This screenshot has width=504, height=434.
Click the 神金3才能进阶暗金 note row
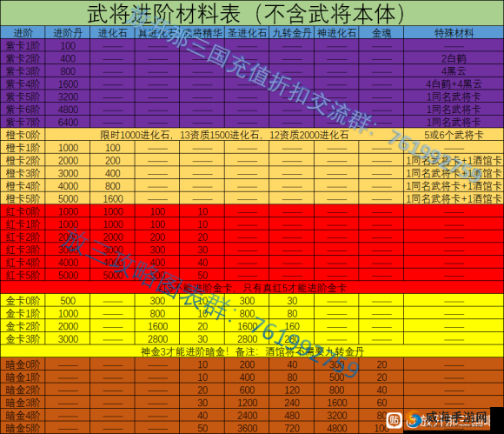[252, 351]
